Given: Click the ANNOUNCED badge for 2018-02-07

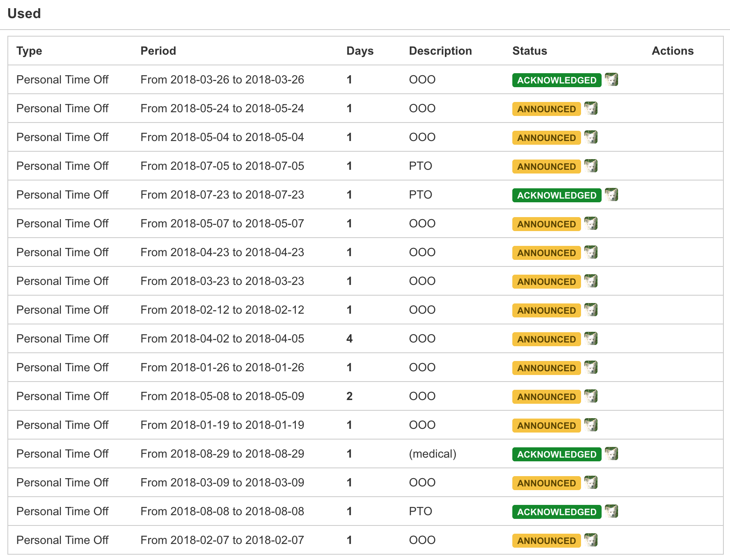Looking at the screenshot, I should (546, 541).
